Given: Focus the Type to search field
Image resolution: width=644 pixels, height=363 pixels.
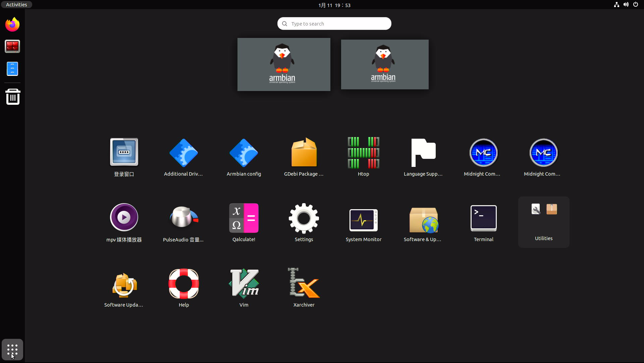Looking at the screenshot, I should 334,24.
